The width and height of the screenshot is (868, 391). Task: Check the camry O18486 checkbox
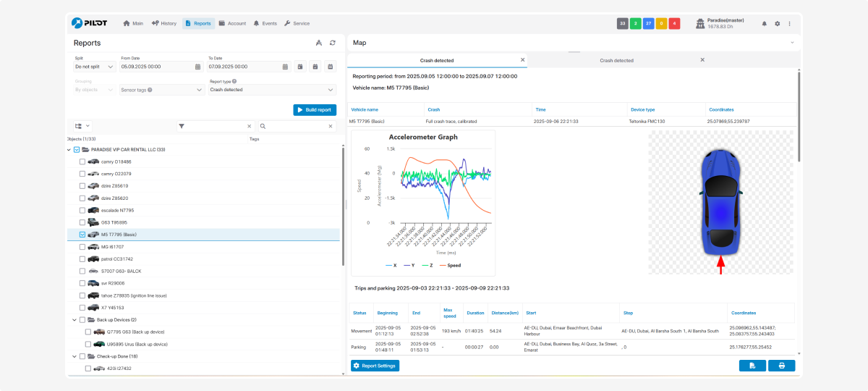pyautogui.click(x=82, y=162)
